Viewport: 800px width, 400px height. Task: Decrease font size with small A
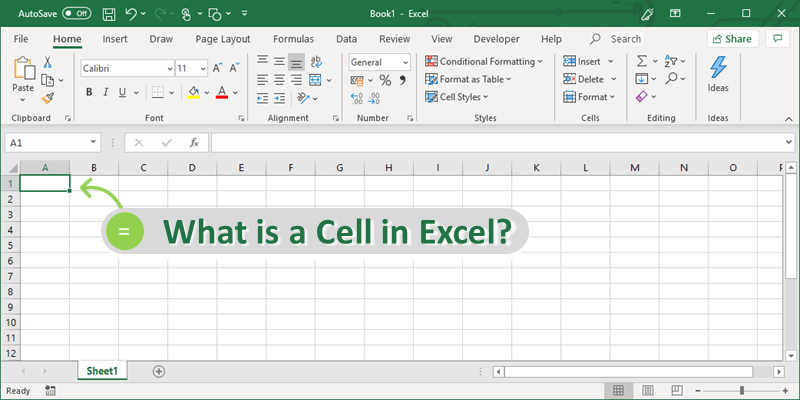click(x=234, y=68)
